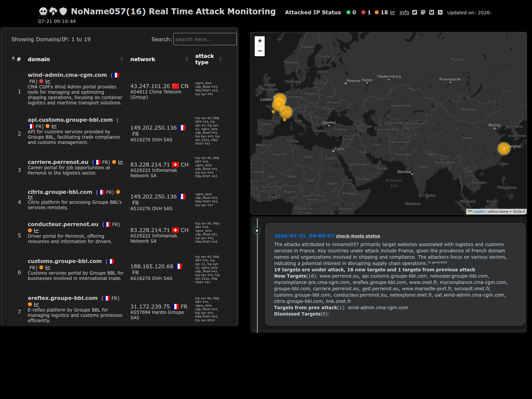532x399 pixels.
Task: Click IP address 31.172.239.75
Action: 150,307
